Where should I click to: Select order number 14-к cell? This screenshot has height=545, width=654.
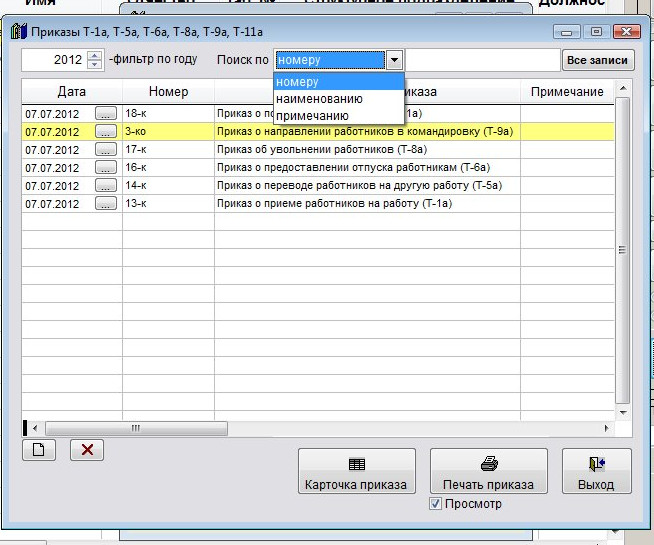coord(168,185)
